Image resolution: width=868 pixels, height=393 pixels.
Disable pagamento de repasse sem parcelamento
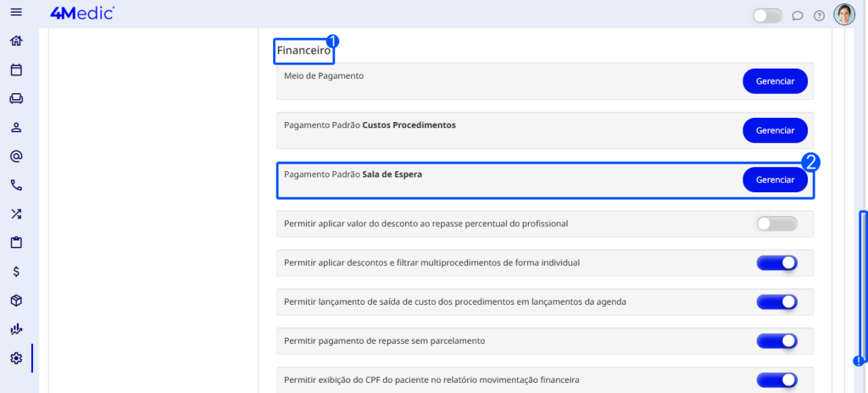coord(776,340)
